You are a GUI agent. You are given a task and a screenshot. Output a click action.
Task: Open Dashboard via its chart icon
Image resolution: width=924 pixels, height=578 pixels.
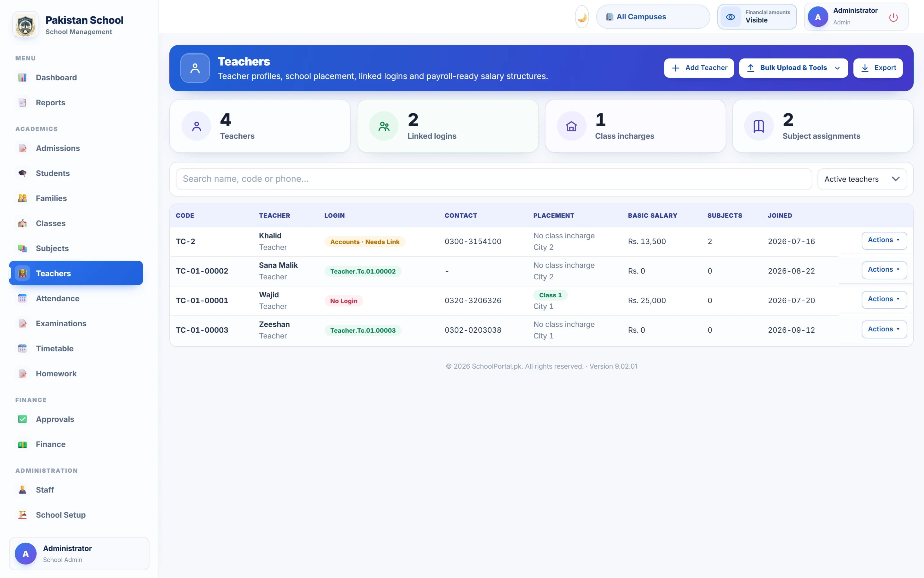pyautogui.click(x=22, y=78)
